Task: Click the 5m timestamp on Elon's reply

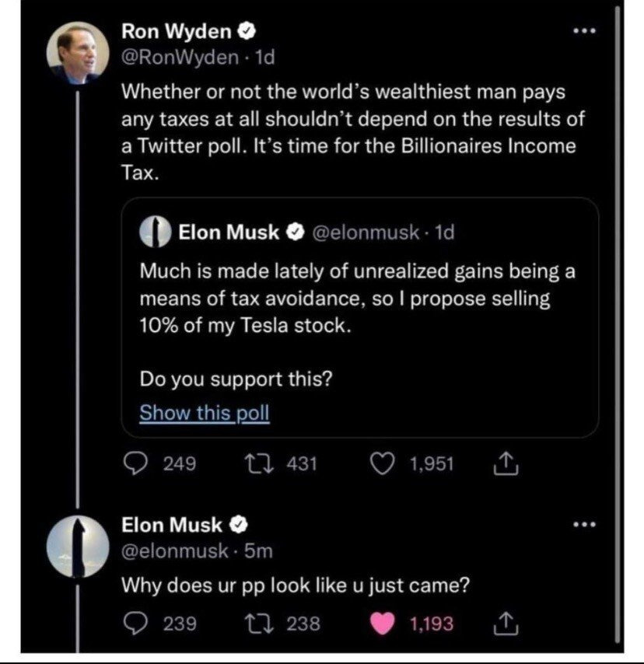Action: click(x=257, y=549)
